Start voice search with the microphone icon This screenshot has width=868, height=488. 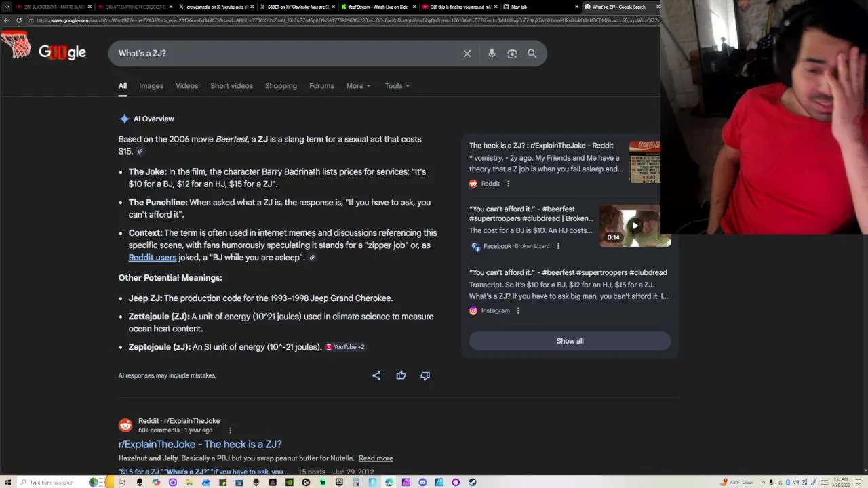tap(492, 54)
